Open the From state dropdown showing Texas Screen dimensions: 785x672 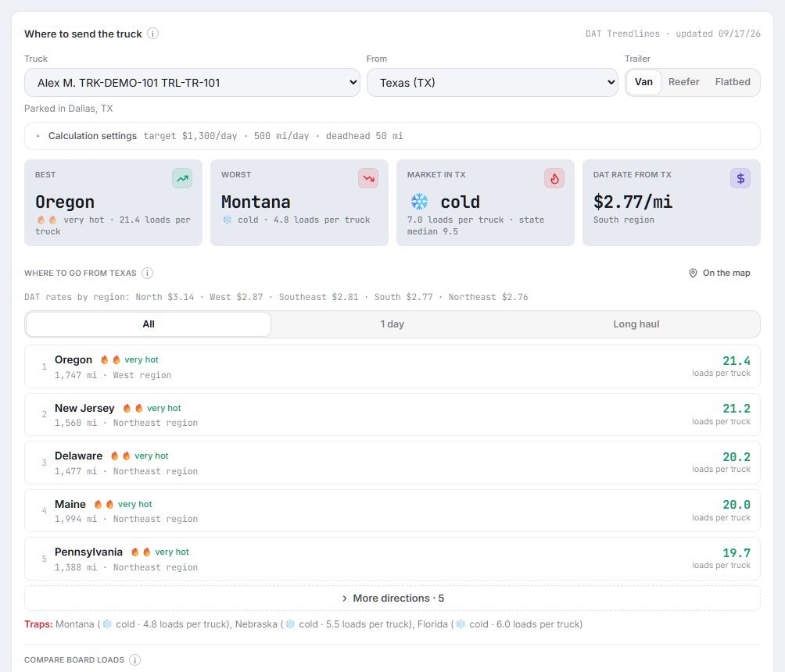[492, 83]
